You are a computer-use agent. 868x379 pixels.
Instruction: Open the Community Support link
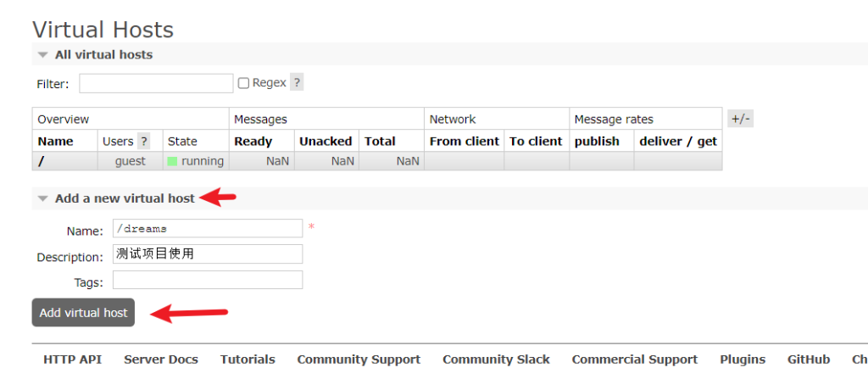pos(359,359)
